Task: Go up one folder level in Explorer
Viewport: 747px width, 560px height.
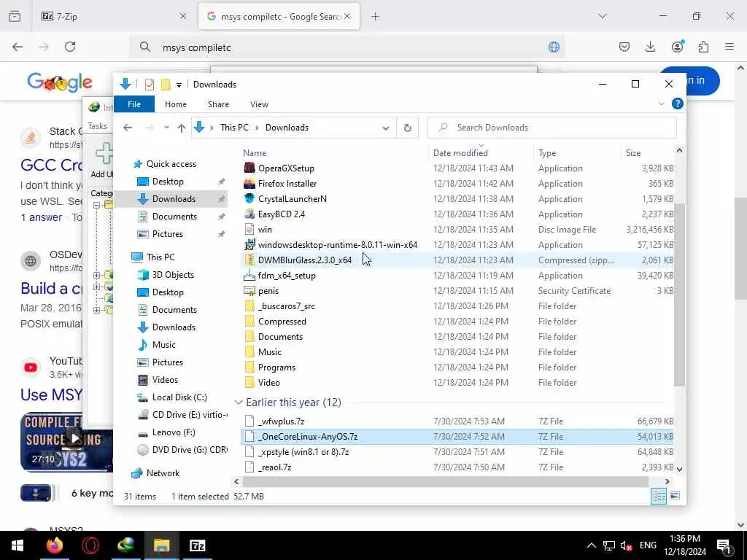Action: coord(182,128)
